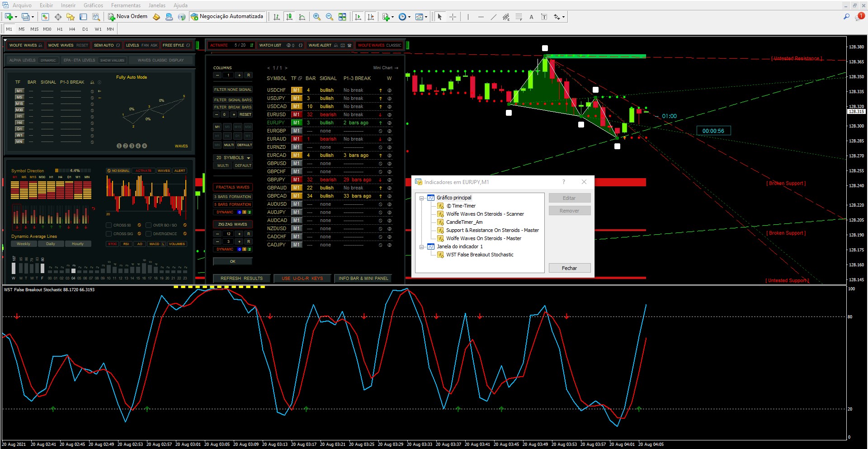Draw a vertical line
This screenshot has height=449, width=868.
[468, 17]
